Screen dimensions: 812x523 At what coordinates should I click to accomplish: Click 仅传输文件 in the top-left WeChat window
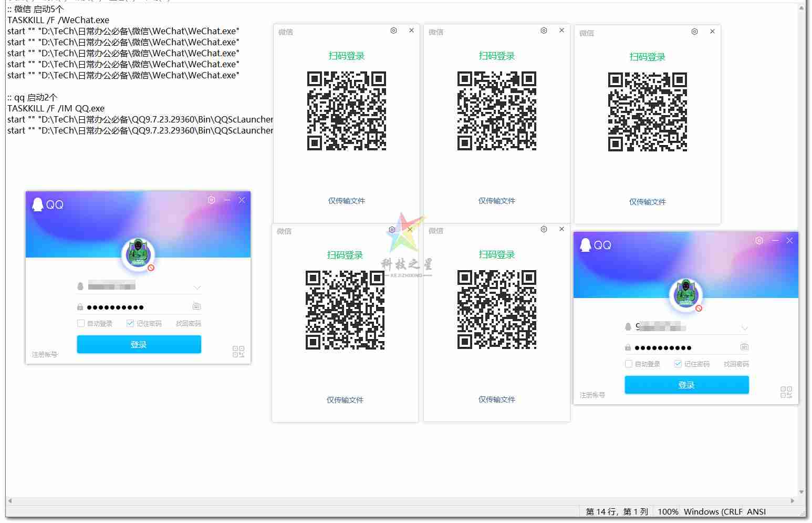click(346, 200)
